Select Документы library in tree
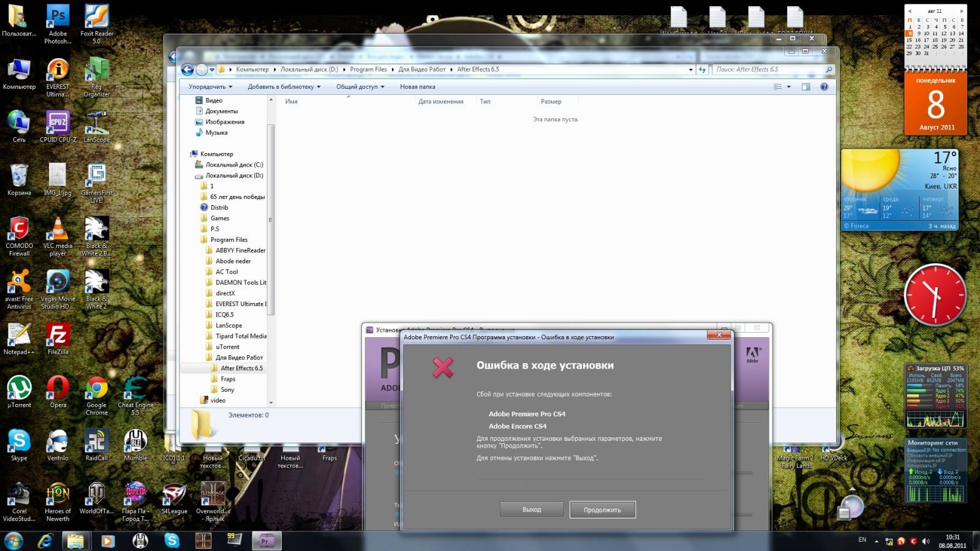Screen dimensions: 980x551 [221, 111]
